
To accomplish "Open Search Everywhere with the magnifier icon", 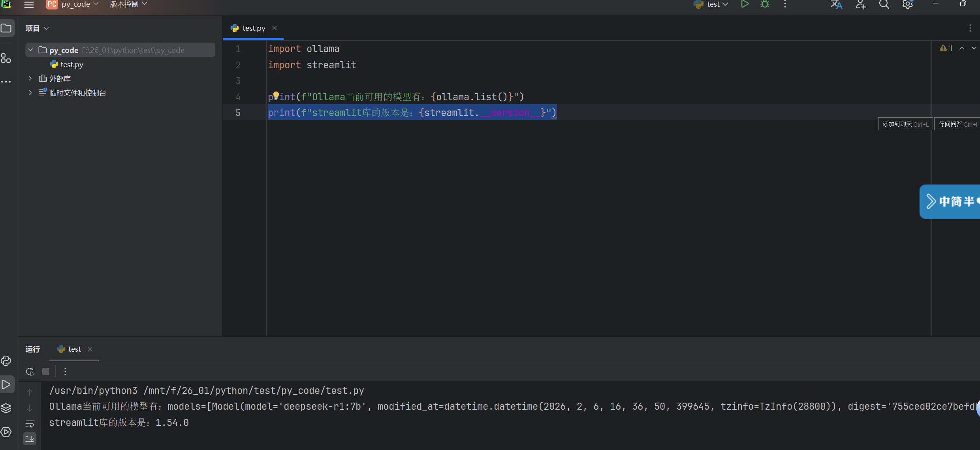I will [x=884, y=4].
